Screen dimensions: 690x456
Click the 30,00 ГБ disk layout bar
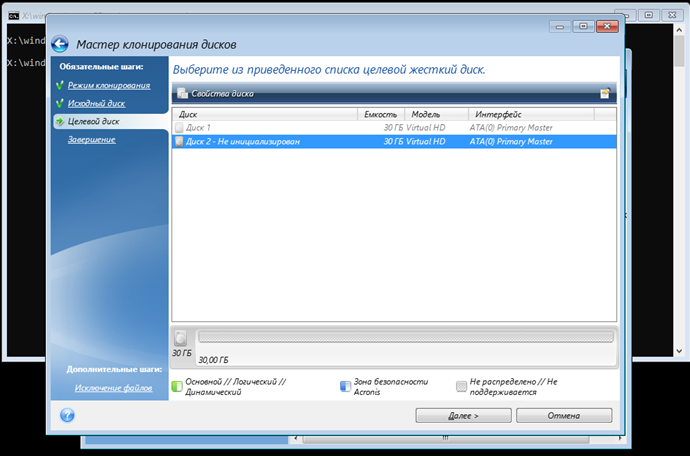click(405, 338)
